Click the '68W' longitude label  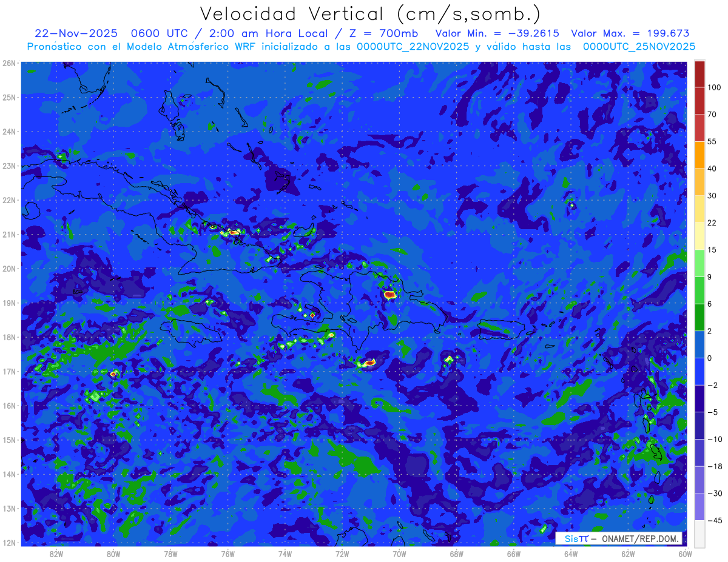[457, 554]
